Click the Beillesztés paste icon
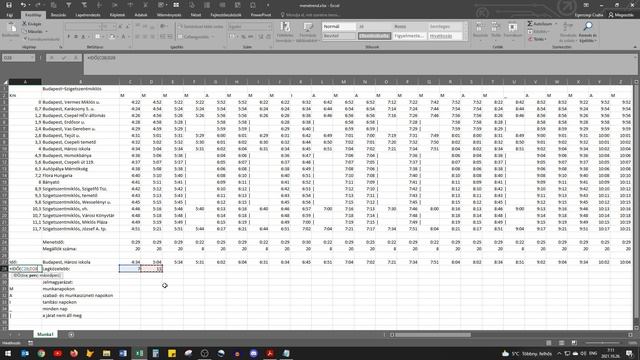Image resolution: width=640 pixels, height=360 pixels. point(11,28)
